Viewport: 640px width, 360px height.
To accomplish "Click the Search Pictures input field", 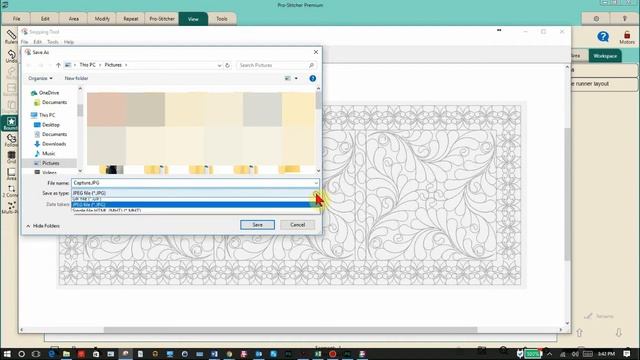I will click(x=271, y=65).
